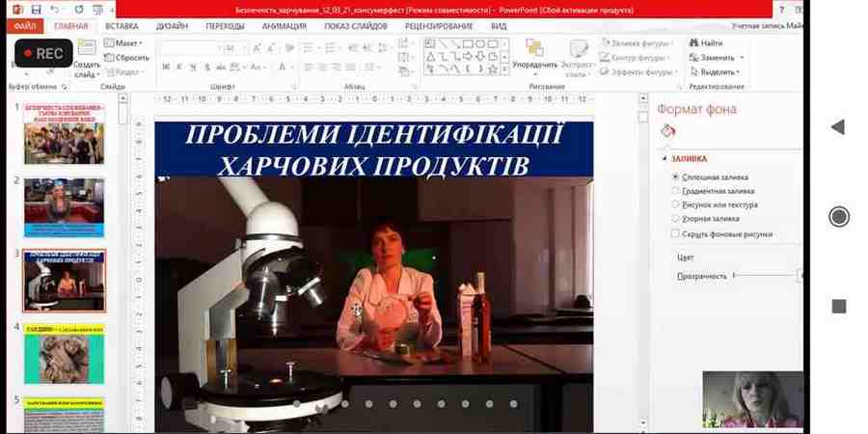Select Градиентная заливка radio option
Viewport: 868px width, 434px height.
pos(675,191)
